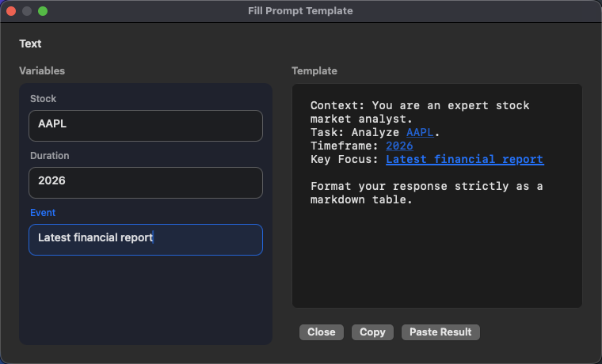The width and height of the screenshot is (602, 364).
Task: Close the dialog with the Close button
Action: (x=322, y=332)
